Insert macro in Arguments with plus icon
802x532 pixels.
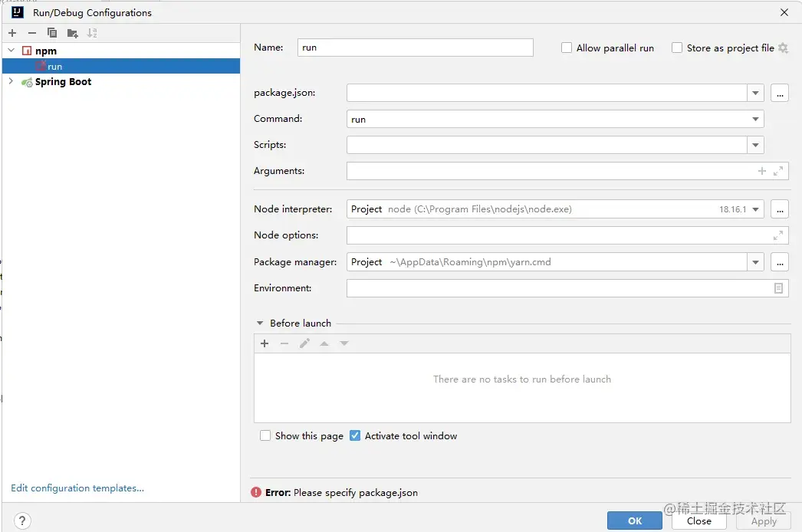click(762, 171)
